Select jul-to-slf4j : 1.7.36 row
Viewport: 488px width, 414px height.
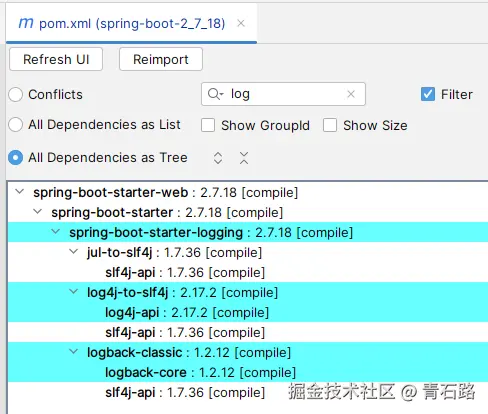click(x=248, y=252)
